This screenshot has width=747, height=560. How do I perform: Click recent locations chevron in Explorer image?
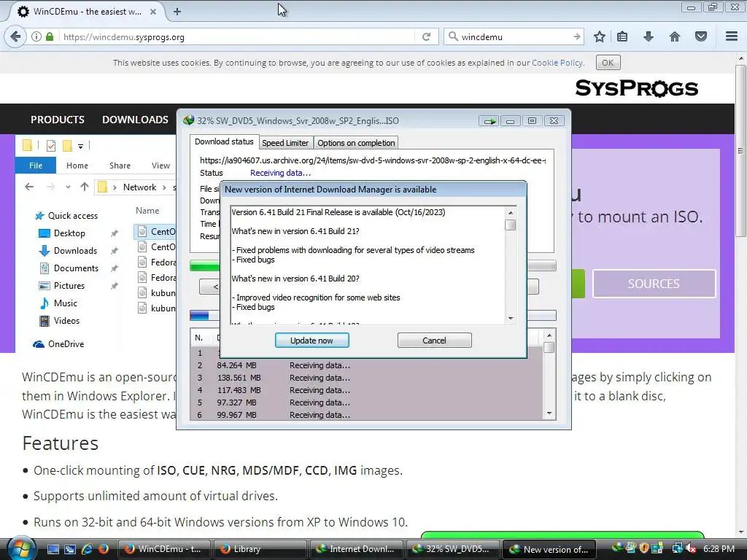click(x=68, y=187)
